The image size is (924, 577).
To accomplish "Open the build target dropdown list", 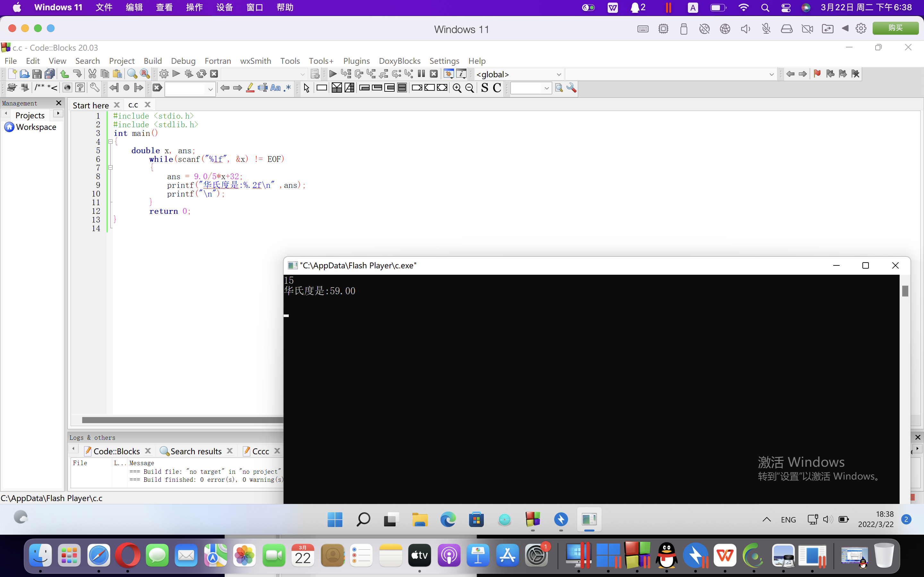I will pyautogui.click(x=303, y=74).
